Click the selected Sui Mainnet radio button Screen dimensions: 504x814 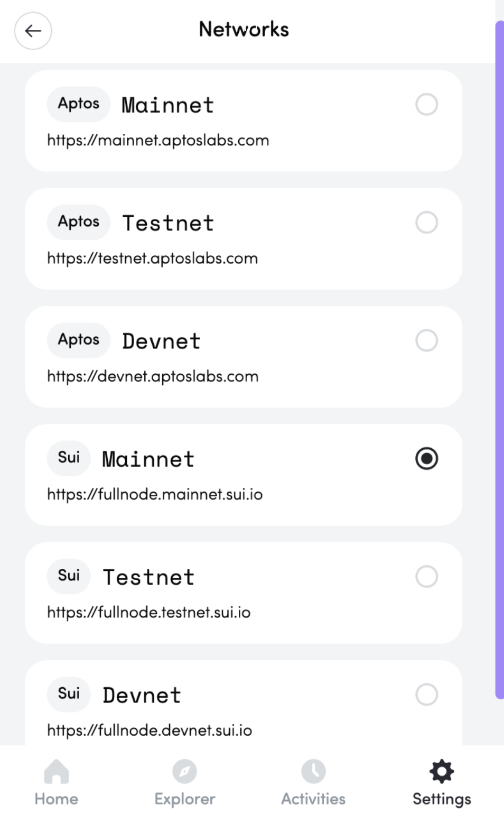click(426, 458)
